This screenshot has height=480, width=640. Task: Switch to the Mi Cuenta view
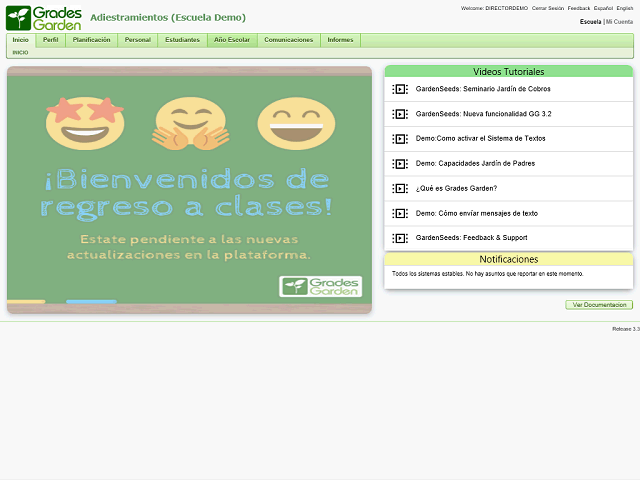(620, 21)
